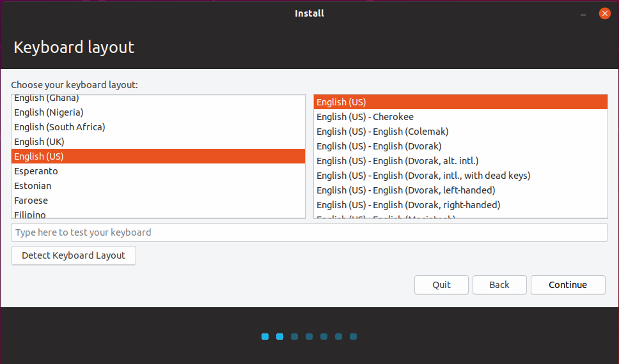This screenshot has width=619, height=364.
Task: Choose the Cherokee variant
Action: tap(365, 117)
